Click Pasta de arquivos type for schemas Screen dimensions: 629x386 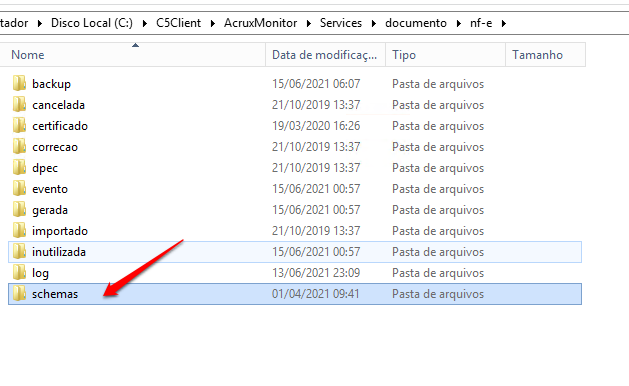(438, 294)
